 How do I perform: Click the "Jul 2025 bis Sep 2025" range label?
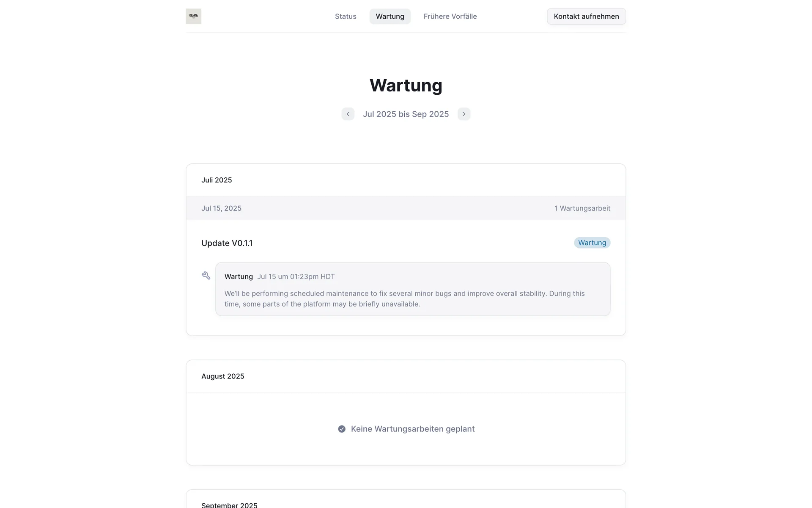(406, 114)
